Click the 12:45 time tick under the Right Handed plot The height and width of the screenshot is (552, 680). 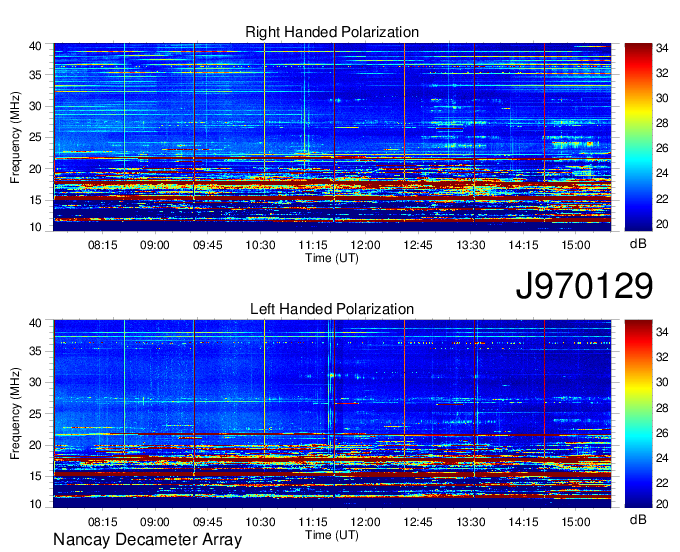click(x=418, y=245)
